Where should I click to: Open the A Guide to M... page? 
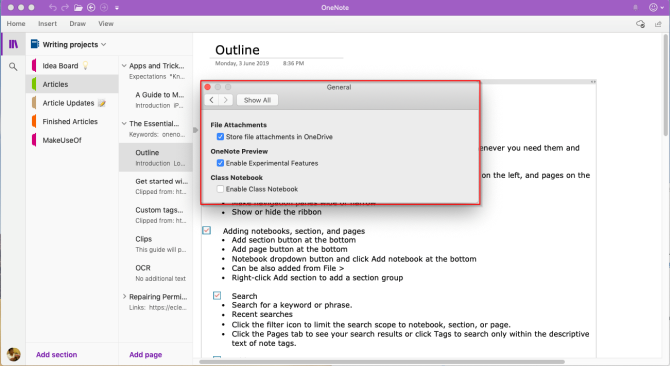tap(156, 100)
